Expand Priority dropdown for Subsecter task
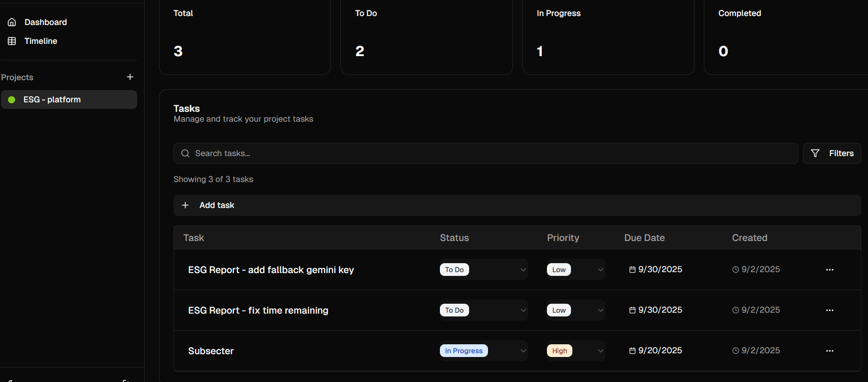This screenshot has width=868, height=382. [x=576, y=351]
